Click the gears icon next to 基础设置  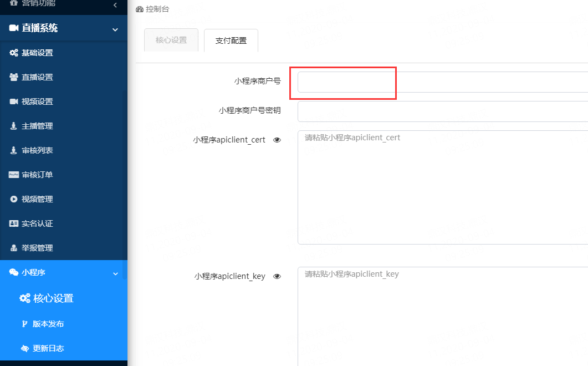(x=14, y=53)
